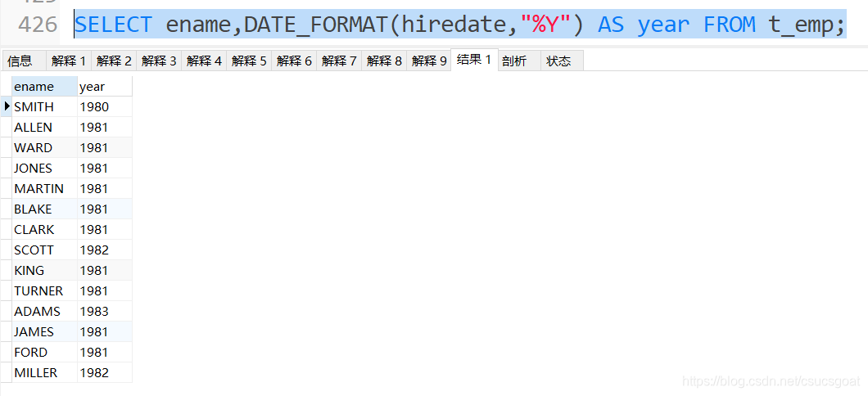The height and width of the screenshot is (396, 868).
Task: Open the 解释 1 tab
Action: [x=69, y=61]
